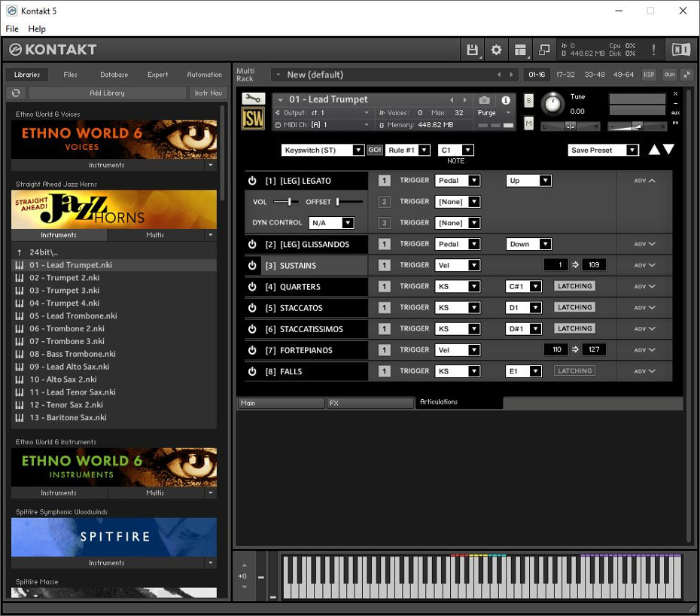This screenshot has width=700, height=616.
Task: Click the previous multi preset arrow
Action: 499,75
